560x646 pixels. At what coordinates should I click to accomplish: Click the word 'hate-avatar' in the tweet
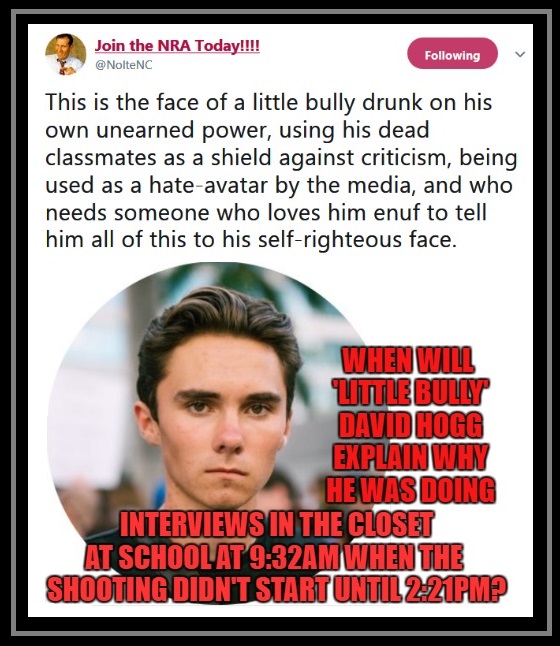coord(208,185)
